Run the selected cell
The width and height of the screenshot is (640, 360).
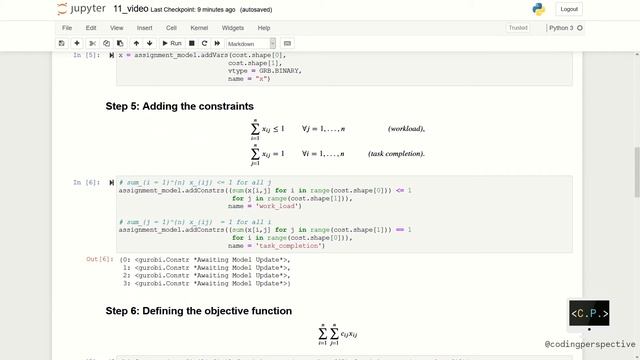171,43
